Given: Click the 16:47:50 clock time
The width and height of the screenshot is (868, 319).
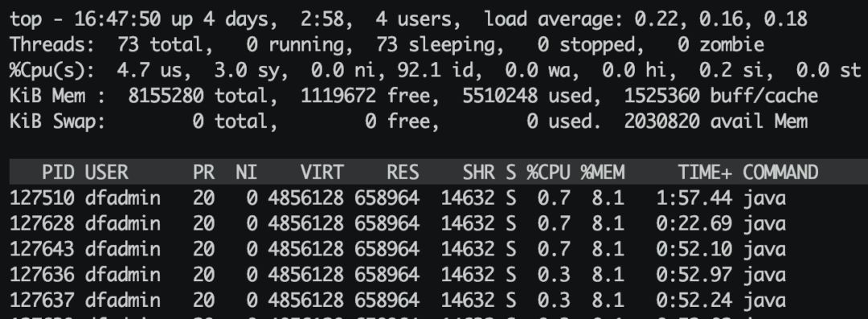Looking at the screenshot, I should [x=117, y=19].
